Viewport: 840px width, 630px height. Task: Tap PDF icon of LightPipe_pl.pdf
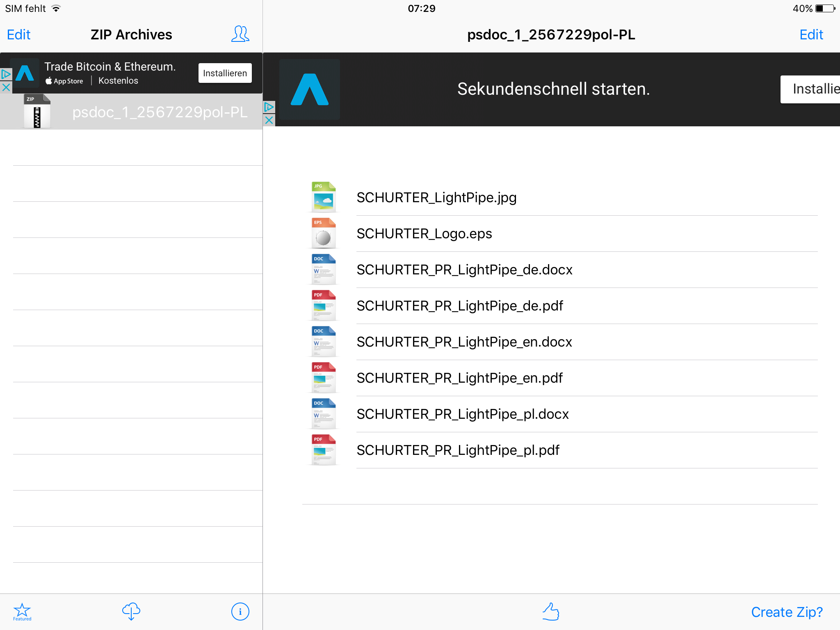[x=323, y=450]
